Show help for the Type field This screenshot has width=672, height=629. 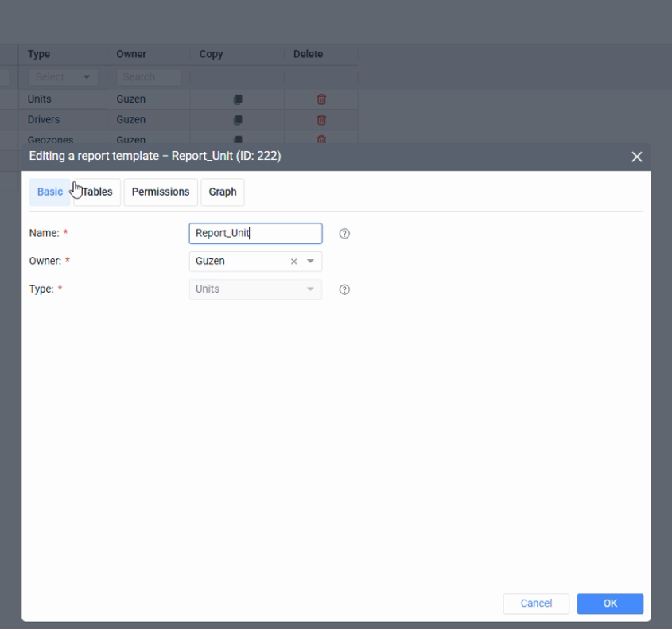(x=344, y=289)
